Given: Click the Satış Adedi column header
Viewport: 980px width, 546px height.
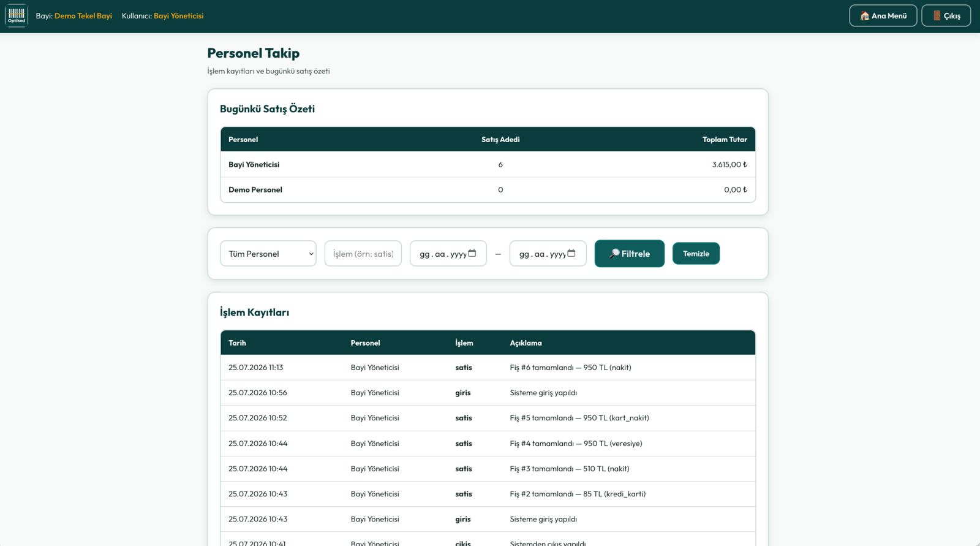Looking at the screenshot, I should [500, 140].
